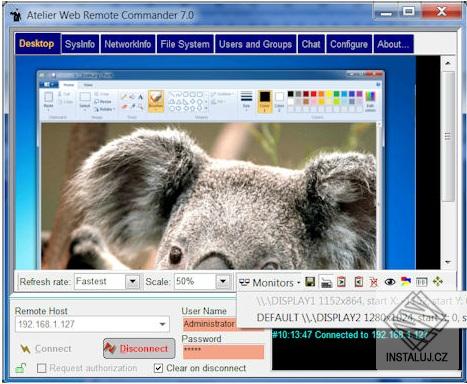Image resolution: width=467 pixels, height=384 pixels.
Task: Click the get clipboard icon with left arrow
Action: tap(358, 282)
